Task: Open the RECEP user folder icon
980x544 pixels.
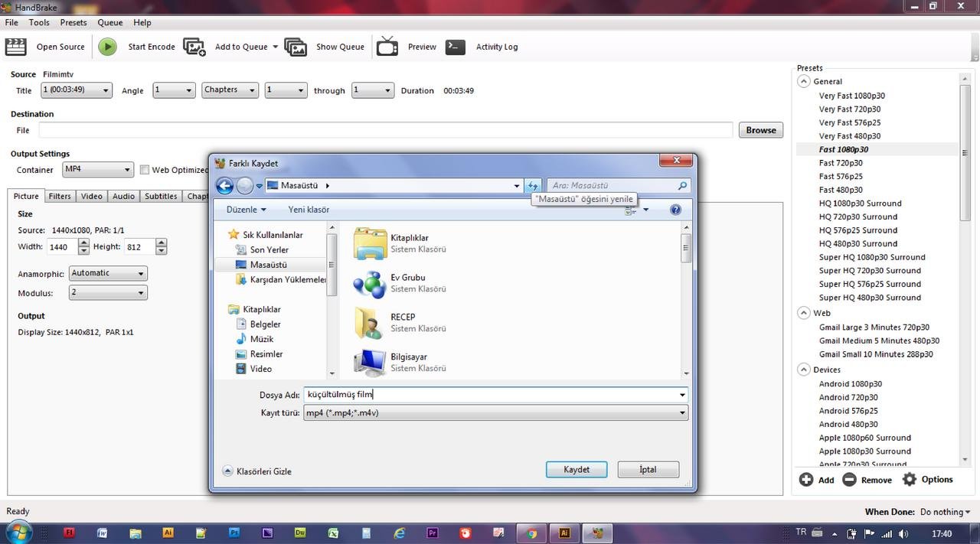Action: tap(370, 323)
